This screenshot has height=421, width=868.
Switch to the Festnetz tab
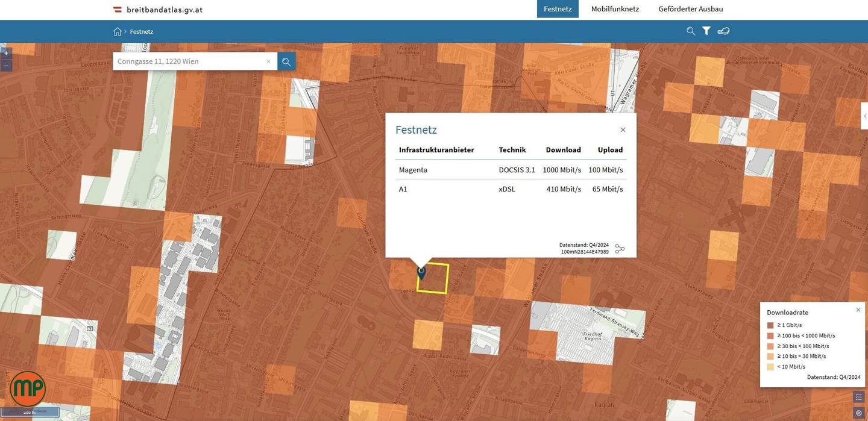point(558,9)
